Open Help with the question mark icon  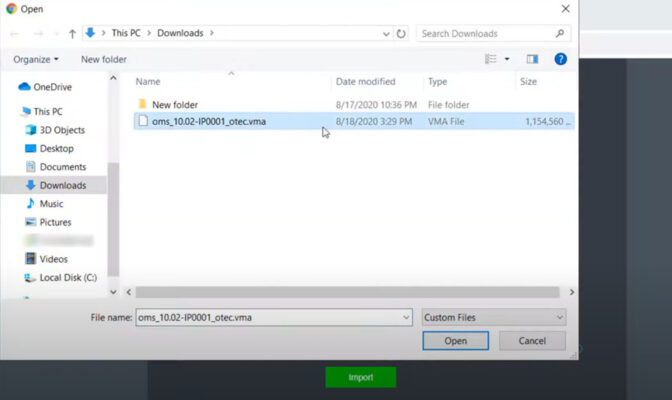(x=561, y=59)
